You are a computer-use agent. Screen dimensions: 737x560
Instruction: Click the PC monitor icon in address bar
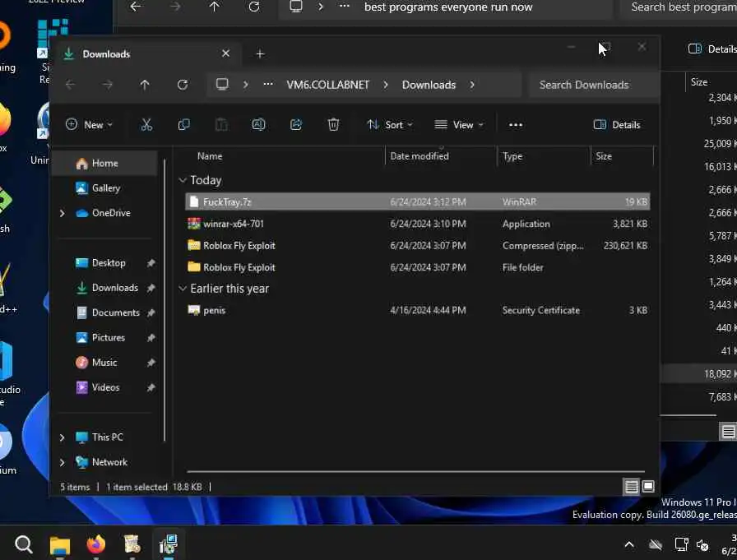[222, 85]
